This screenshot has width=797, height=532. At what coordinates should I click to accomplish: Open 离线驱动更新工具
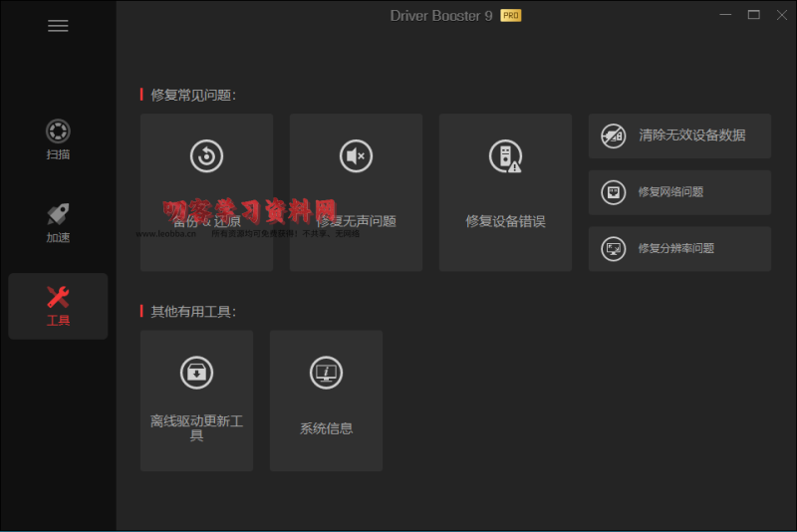(196, 400)
